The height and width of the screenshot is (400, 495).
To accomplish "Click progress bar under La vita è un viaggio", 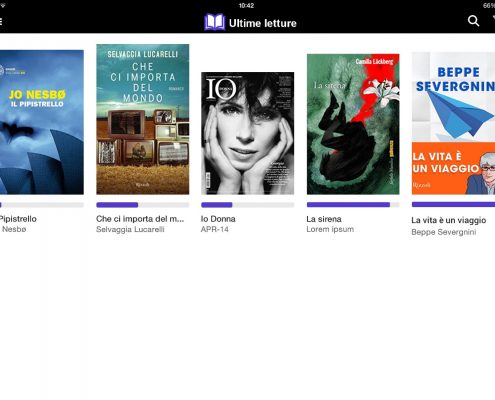I will [453, 205].
